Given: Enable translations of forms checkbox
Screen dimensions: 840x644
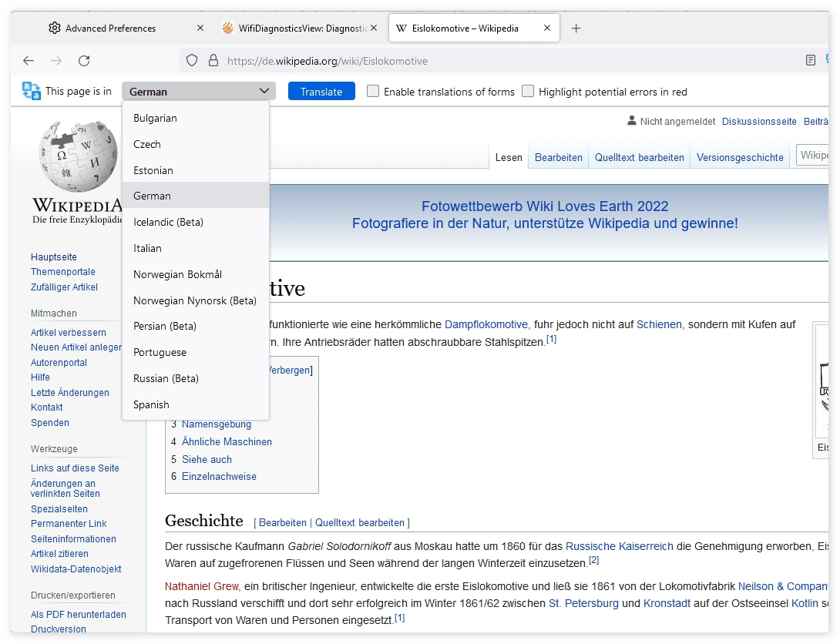Looking at the screenshot, I should [x=373, y=91].
